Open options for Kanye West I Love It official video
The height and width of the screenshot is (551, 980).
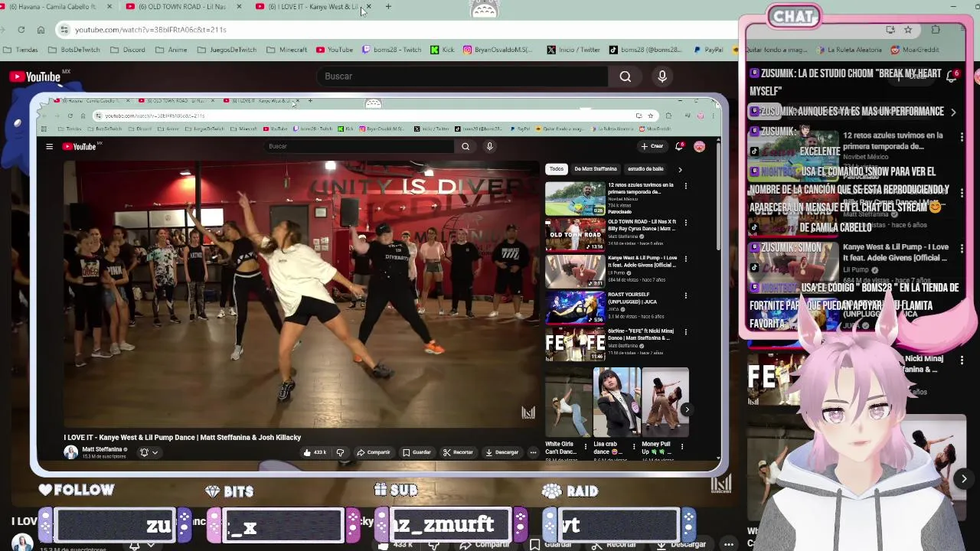pos(685,259)
